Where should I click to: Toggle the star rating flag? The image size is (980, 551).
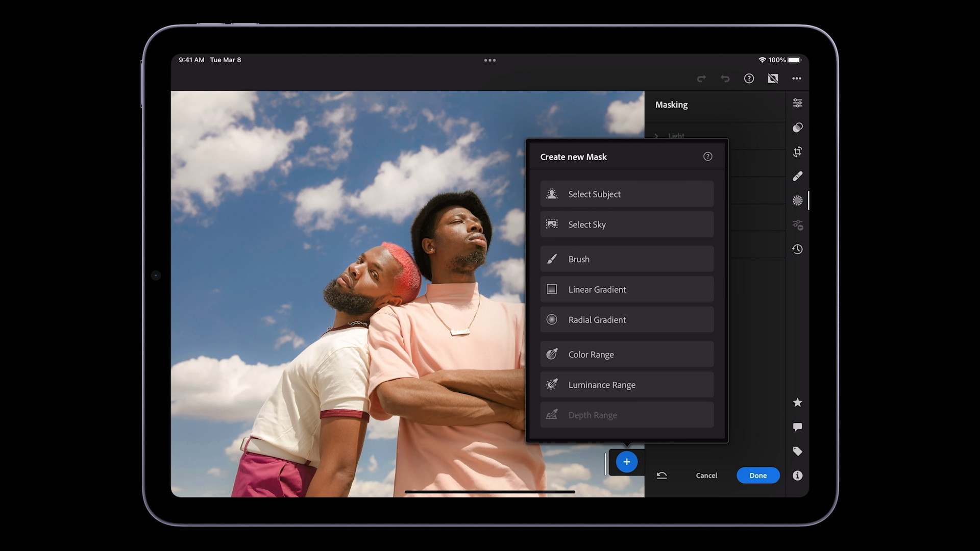[x=798, y=403]
